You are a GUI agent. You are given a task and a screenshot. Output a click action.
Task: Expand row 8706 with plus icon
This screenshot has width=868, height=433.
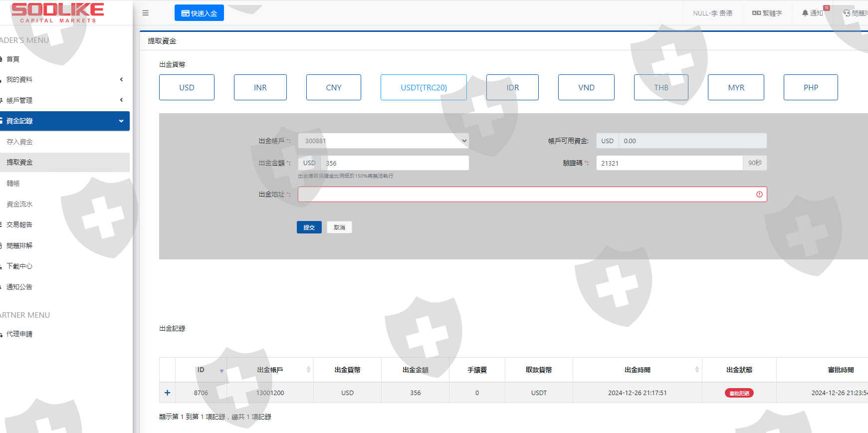[x=168, y=393]
